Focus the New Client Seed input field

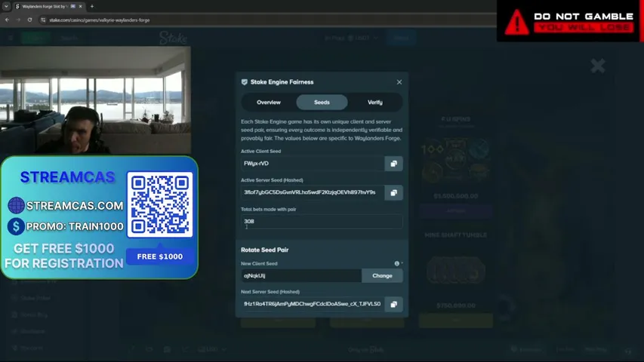pos(301,276)
